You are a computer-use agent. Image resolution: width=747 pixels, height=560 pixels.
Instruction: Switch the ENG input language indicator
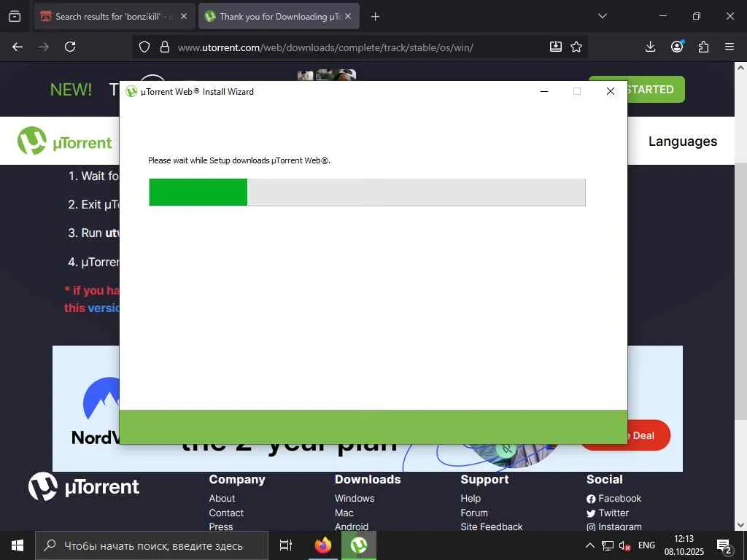[x=646, y=545]
